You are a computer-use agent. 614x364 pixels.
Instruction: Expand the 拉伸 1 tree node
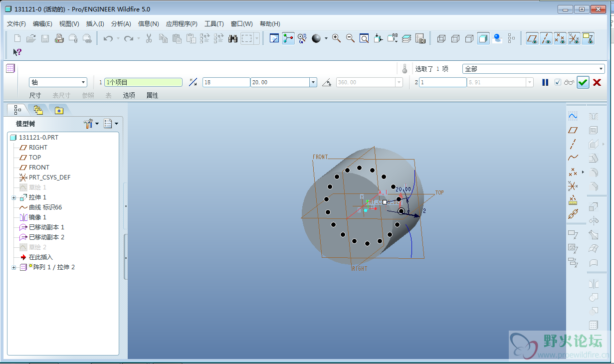click(x=14, y=197)
